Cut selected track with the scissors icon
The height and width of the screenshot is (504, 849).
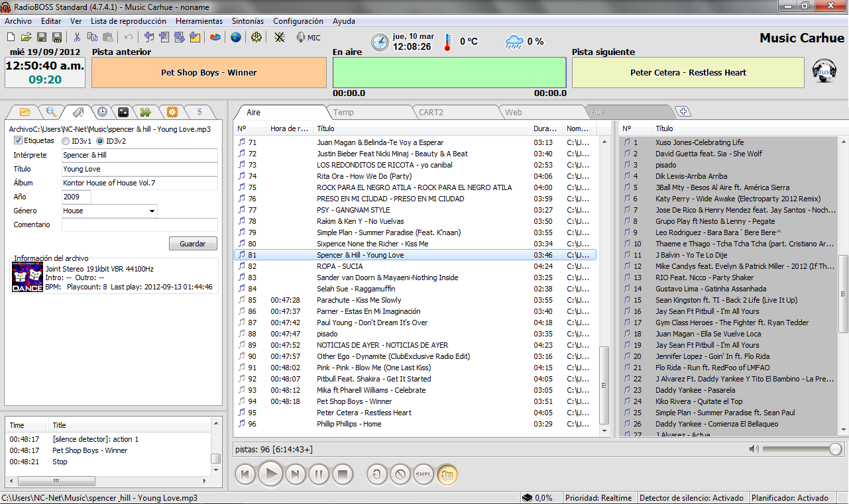(x=77, y=38)
